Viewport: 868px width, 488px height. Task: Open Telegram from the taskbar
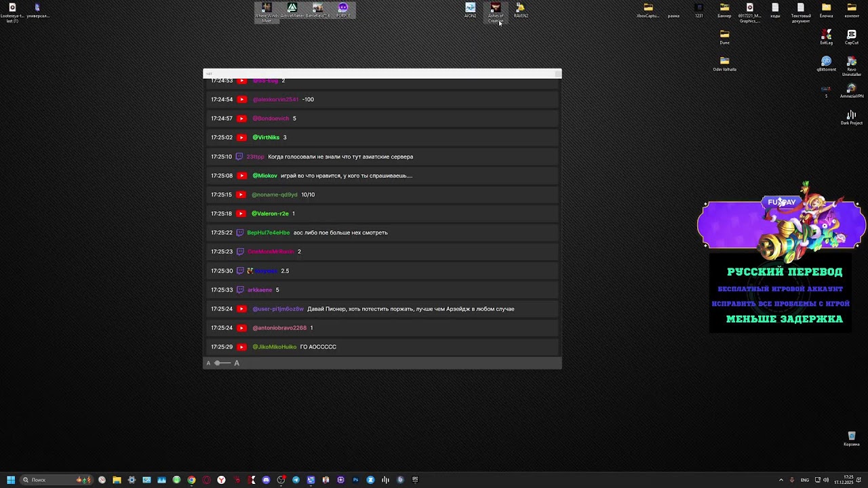pos(296,480)
